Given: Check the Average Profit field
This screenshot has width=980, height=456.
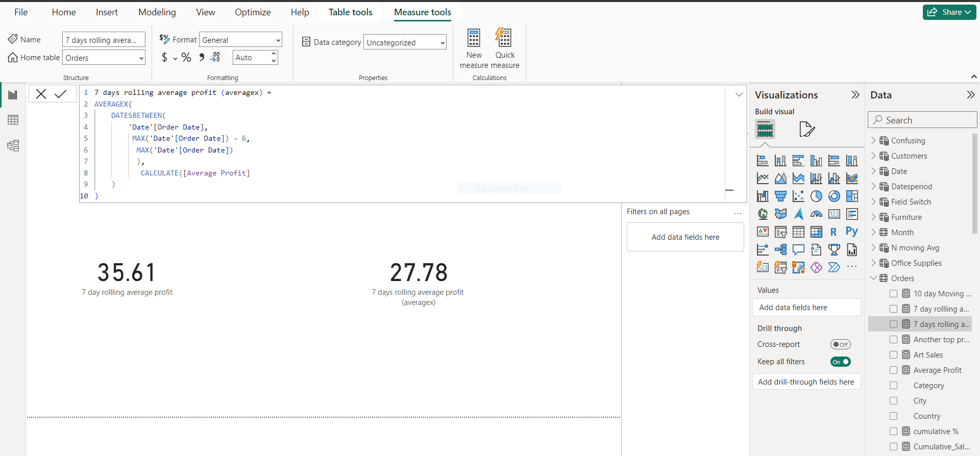Looking at the screenshot, I should pyautogui.click(x=893, y=370).
